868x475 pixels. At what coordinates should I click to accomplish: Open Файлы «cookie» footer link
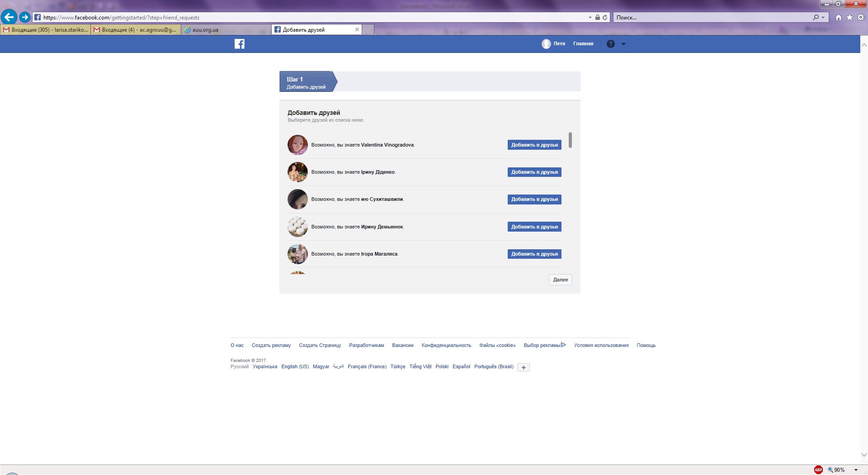click(497, 345)
